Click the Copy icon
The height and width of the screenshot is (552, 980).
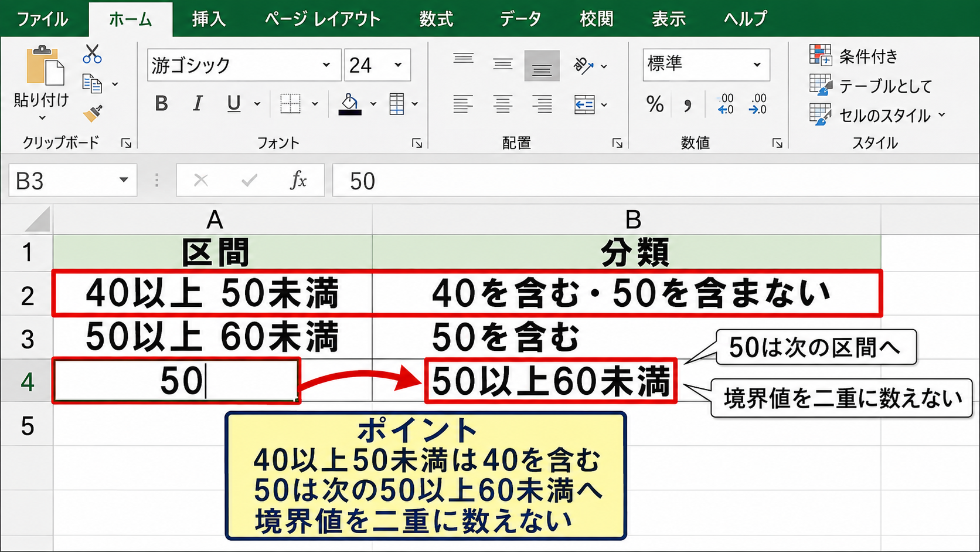(92, 84)
